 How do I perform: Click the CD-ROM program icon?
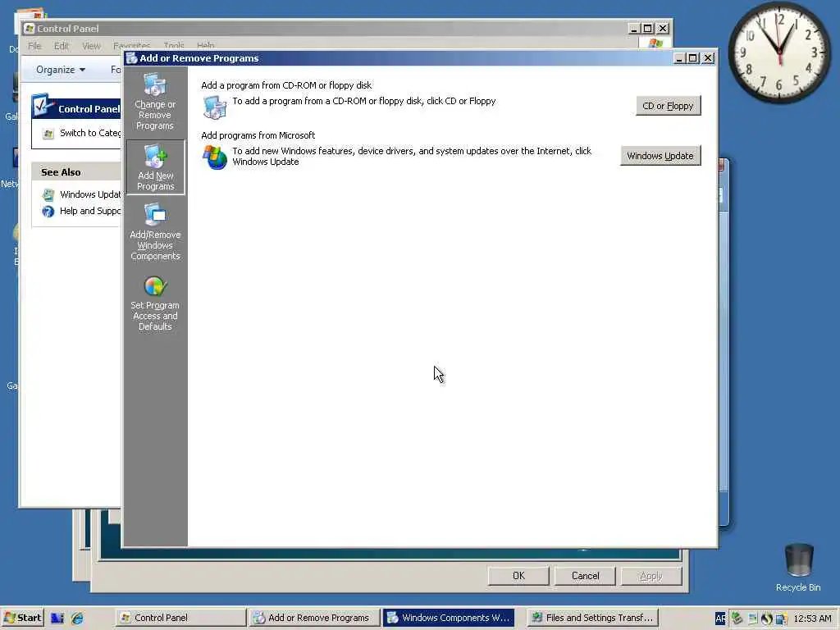click(215, 107)
